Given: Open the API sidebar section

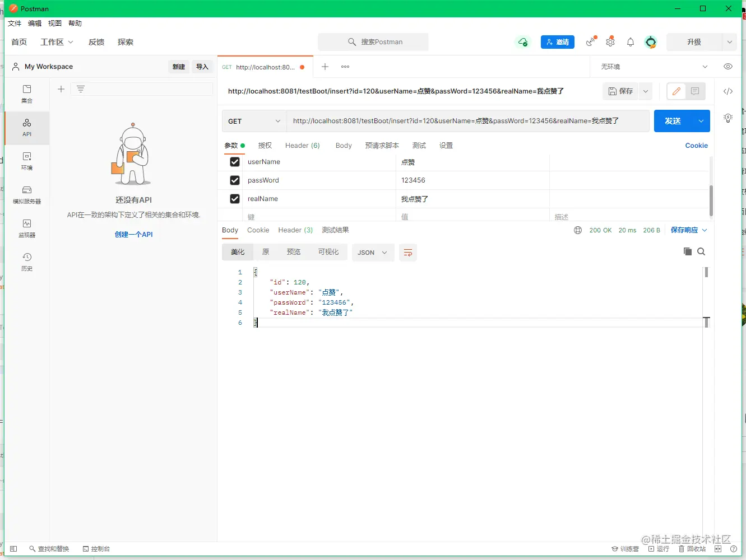Looking at the screenshot, I should click(x=27, y=128).
